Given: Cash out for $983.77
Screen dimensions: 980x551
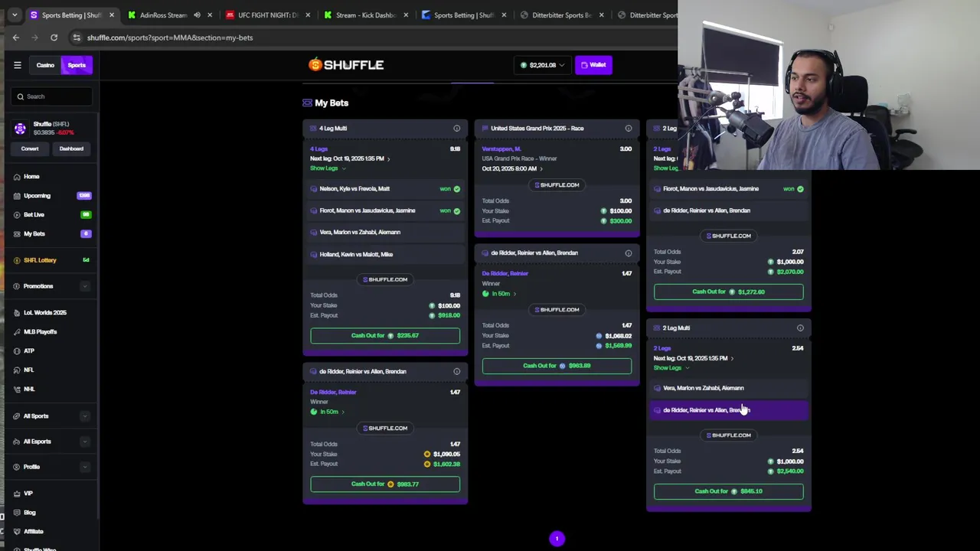Looking at the screenshot, I should point(385,484).
